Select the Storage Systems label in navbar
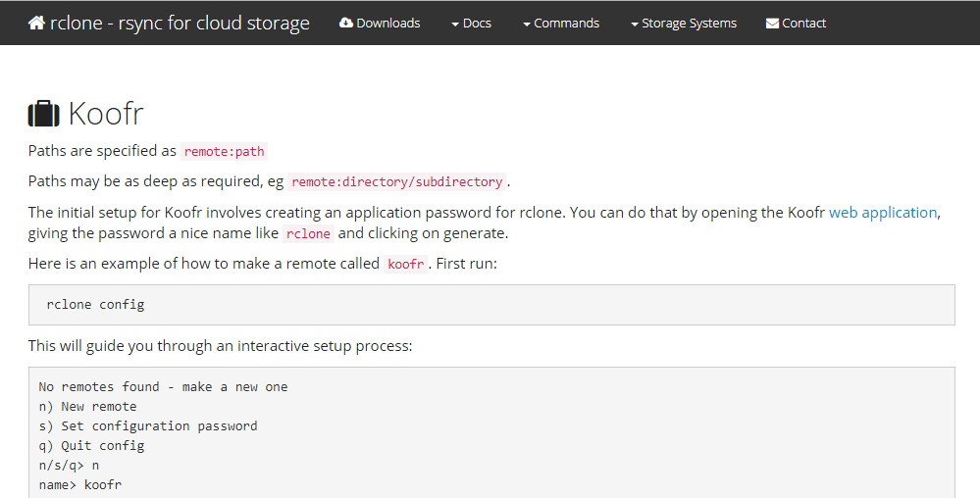The image size is (980, 498). pyautogui.click(x=689, y=23)
